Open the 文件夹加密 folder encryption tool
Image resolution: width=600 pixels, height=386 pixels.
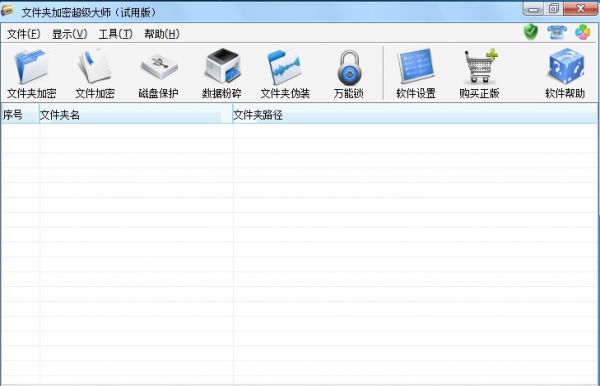pyautogui.click(x=31, y=74)
